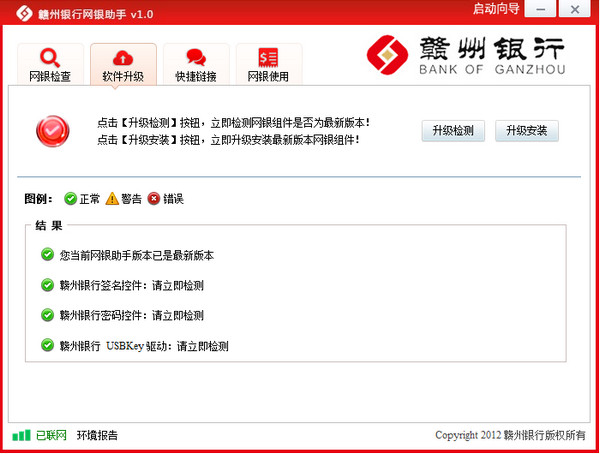Click the Copyright 2012 赣州银行版权所有 text
This screenshot has width=600, height=454.
(510, 435)
